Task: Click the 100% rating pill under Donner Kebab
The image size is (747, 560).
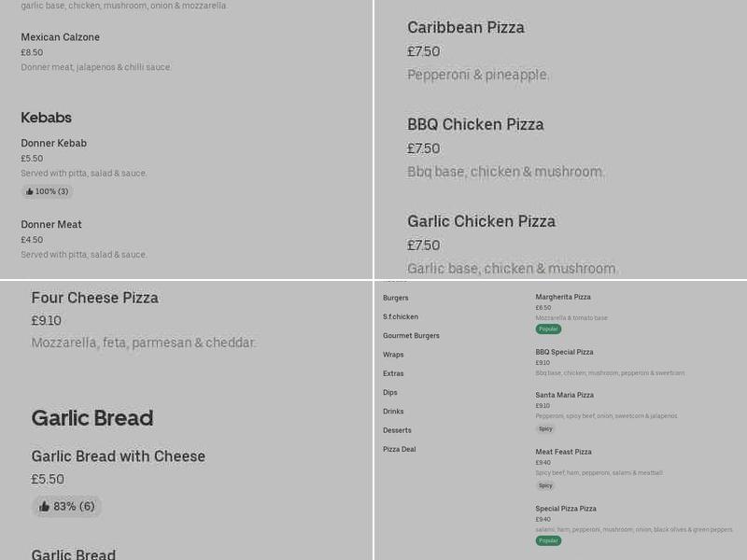Action: pyautogui.click(x=47, y=191)
